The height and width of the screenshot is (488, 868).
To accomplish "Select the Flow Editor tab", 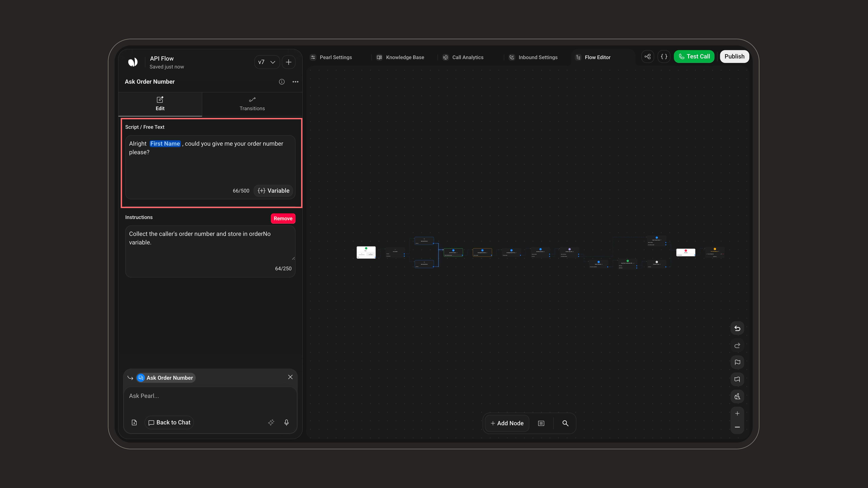I will [593, 57].
